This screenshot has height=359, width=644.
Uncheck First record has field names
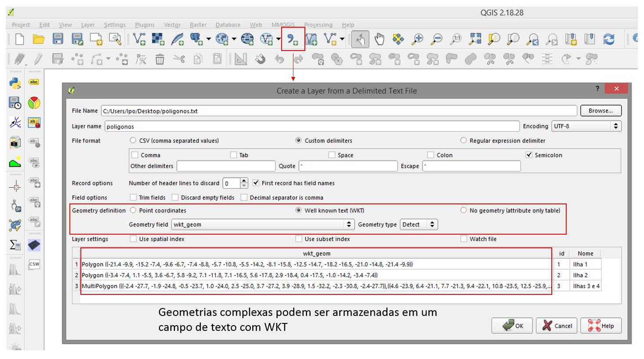(256, 183)
